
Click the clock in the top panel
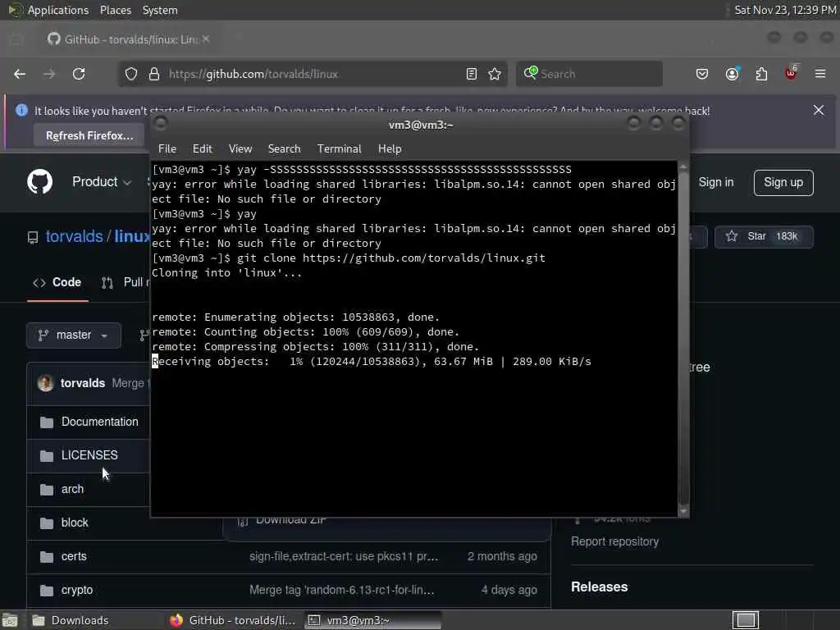785,10
